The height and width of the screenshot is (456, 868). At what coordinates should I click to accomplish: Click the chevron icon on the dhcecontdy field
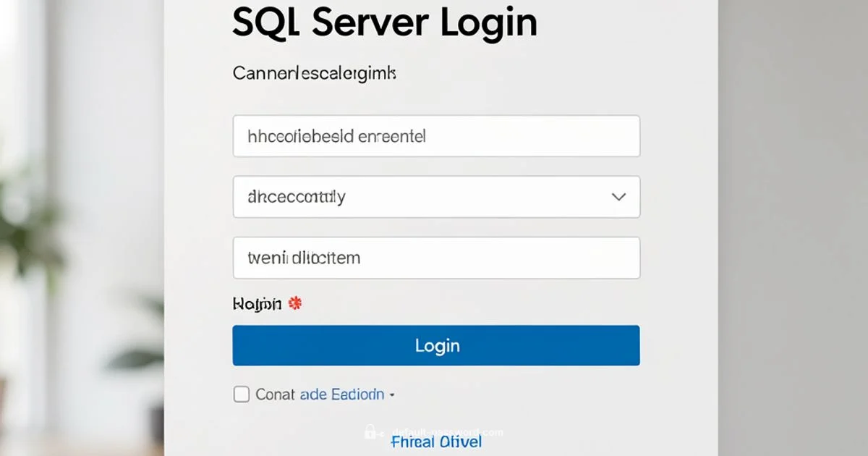[618, 196]
